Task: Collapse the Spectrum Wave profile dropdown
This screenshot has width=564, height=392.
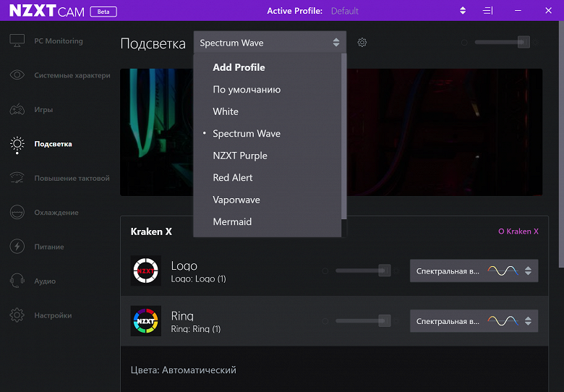Action: (x=270, y=43)
